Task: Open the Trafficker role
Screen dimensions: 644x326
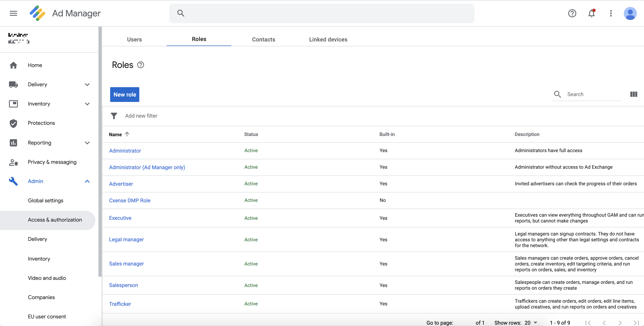Action: tap(120, 304)
